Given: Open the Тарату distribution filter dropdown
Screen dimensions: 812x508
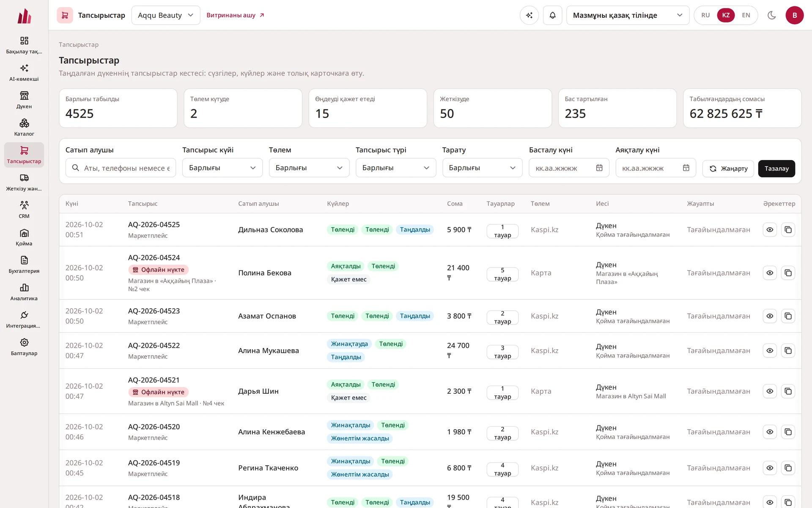Looking at the screenshot, I should [482, 168].
